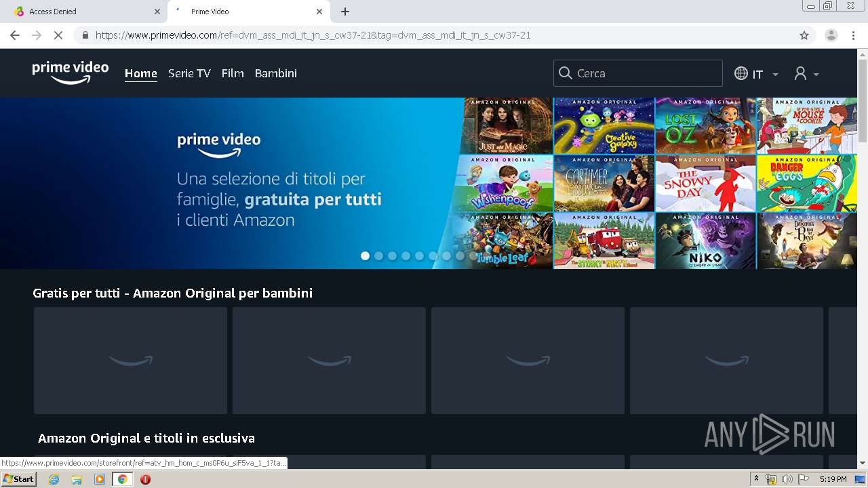This screenshot has height=488, width=868.
Task: Select the first carousel dot indicator
Action: (366, 256)
